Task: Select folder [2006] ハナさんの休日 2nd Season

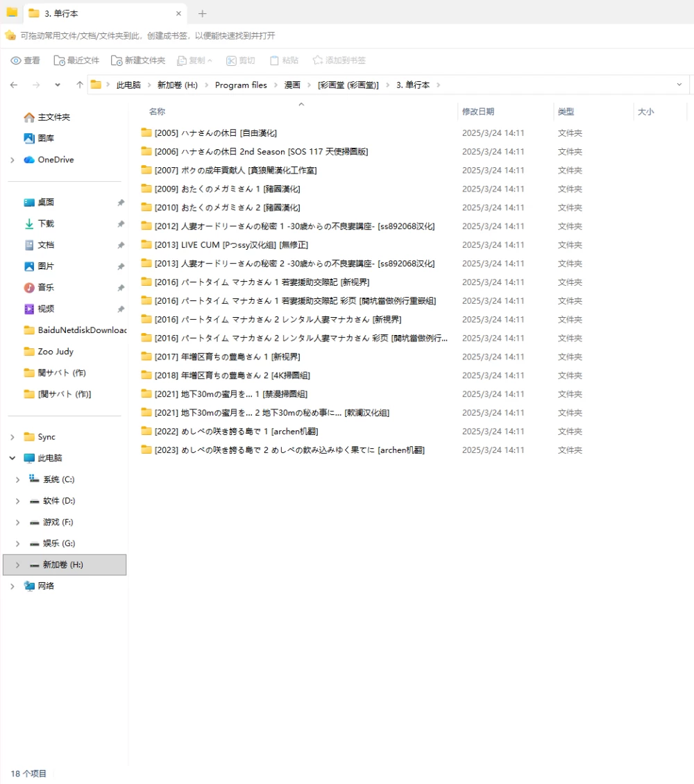Action: point(261,151)
